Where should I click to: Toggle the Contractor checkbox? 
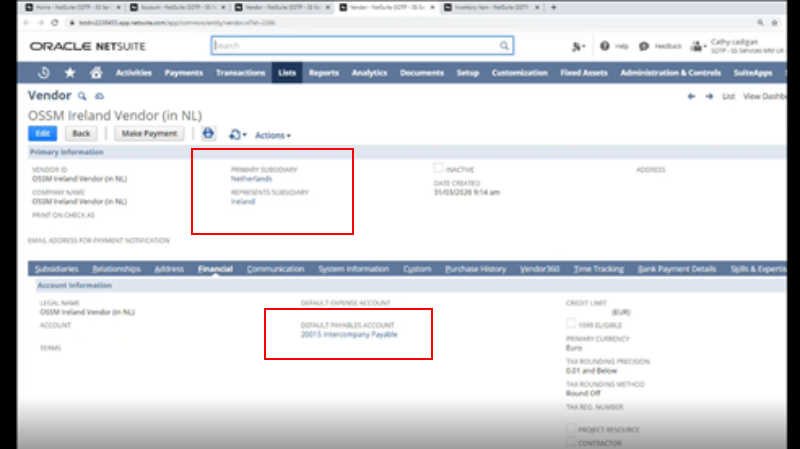571,441
